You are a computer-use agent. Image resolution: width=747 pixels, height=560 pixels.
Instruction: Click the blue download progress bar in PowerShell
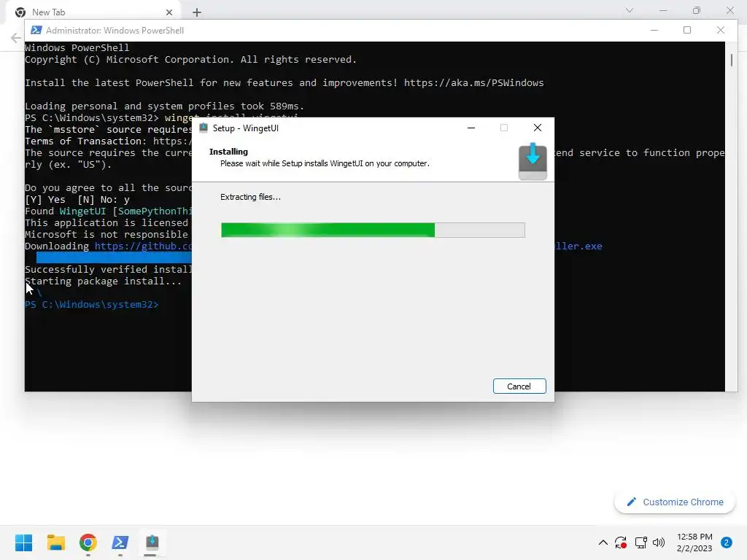pyautogui.click(x=114, y=257)
